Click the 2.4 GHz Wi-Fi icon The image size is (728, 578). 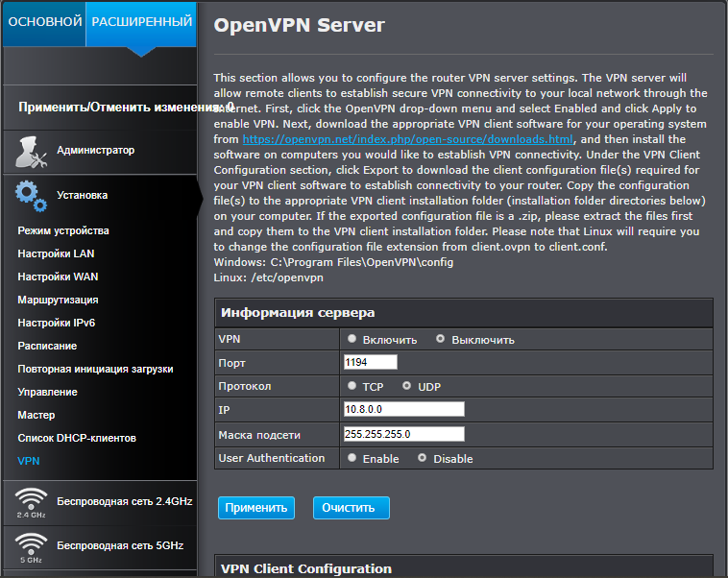31,503
